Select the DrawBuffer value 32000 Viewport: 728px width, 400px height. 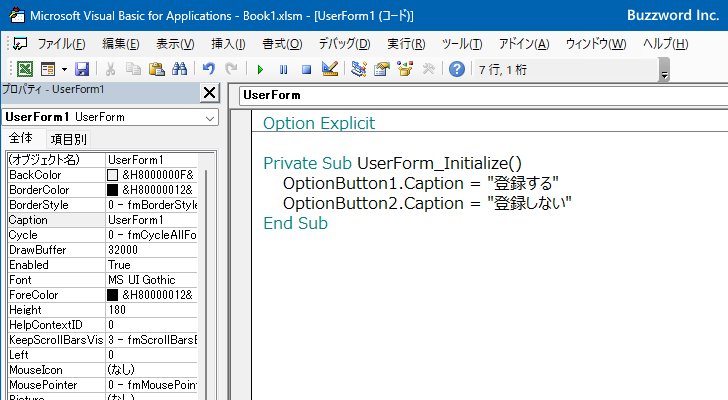(152, 250)
